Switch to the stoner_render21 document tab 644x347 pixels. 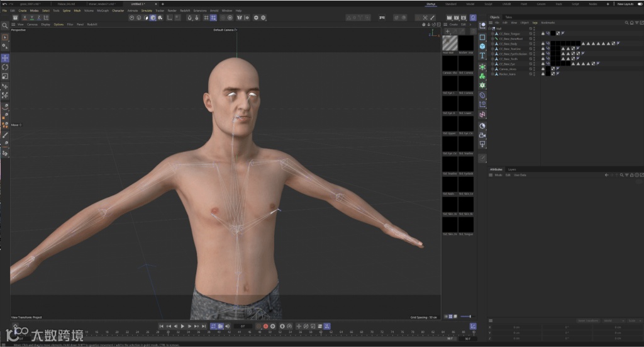[101, 4]
